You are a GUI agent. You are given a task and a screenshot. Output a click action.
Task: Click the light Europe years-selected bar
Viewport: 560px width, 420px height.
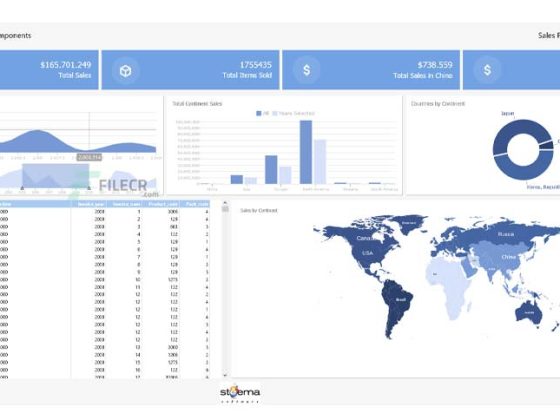285,175
